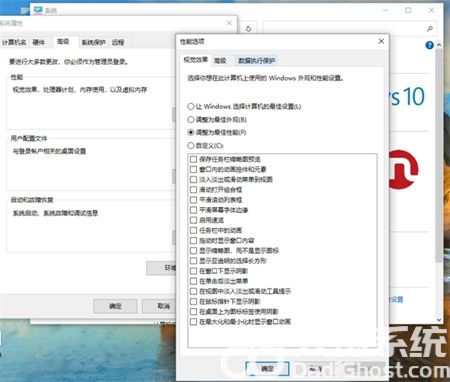This screenshot has width=450, height=382.
Task: Open 远程 tab in 系统属性
Action: pyautogui.click(x=118, y=42)
